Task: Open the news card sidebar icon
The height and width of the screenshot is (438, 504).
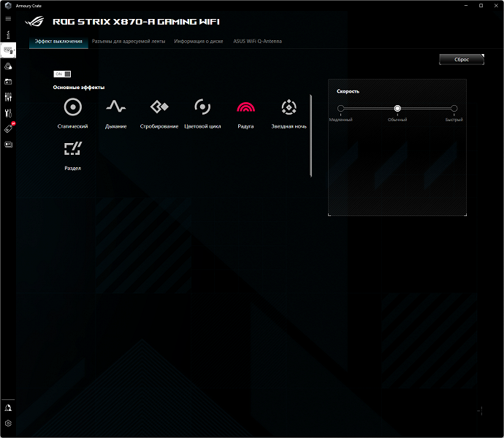Action: (x=8, y=145)
